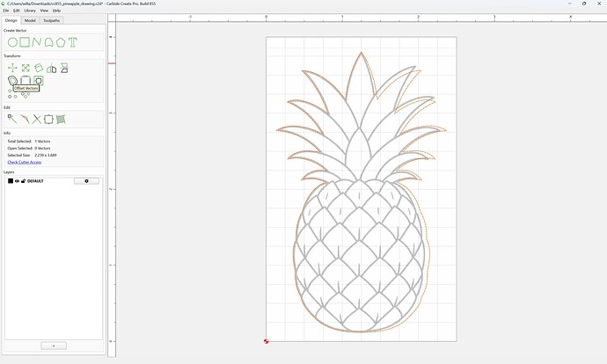Switch to the Model tab

pos(30,20)
